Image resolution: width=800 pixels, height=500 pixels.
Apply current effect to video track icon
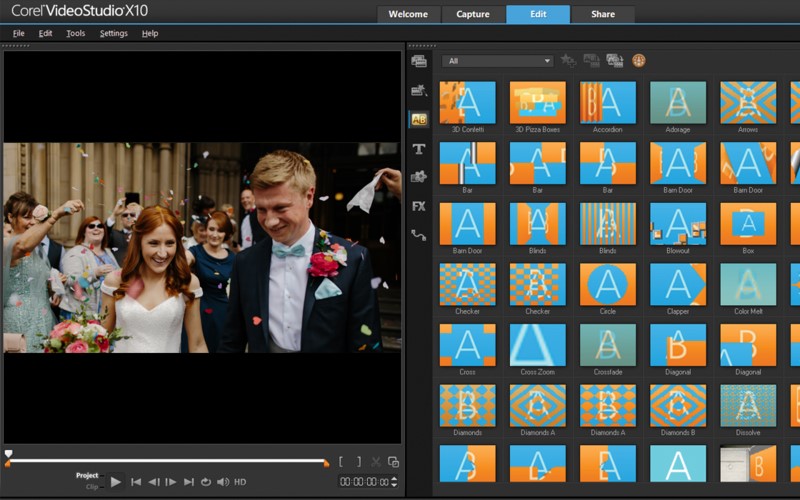[x=591, y=61]
